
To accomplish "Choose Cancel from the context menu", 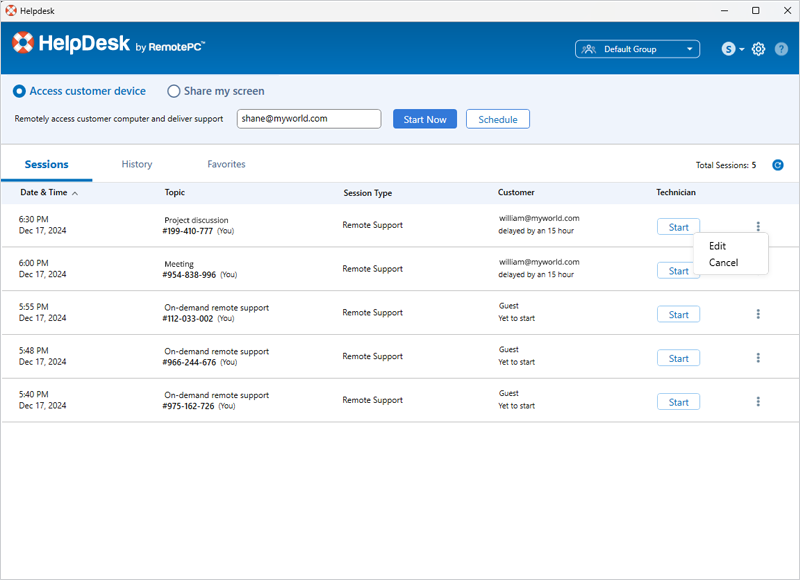I will coord(723,263).
